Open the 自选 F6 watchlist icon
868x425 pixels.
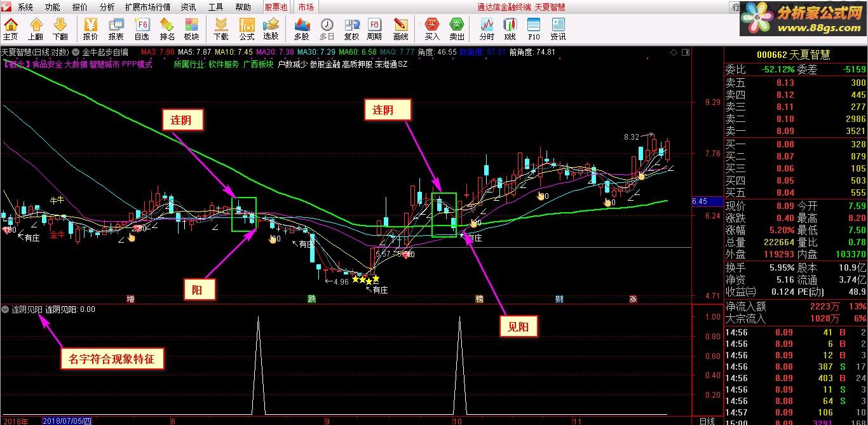[x=142, y=29]
